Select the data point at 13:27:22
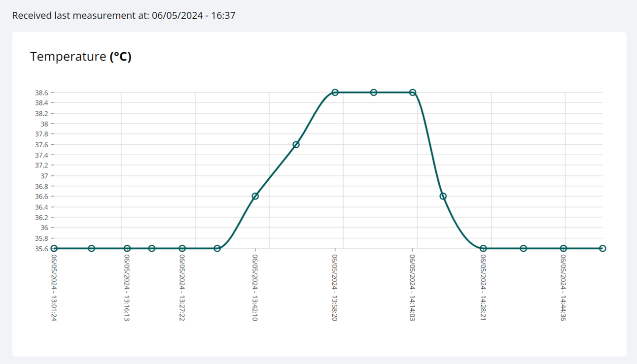 [x=182, y=249]
